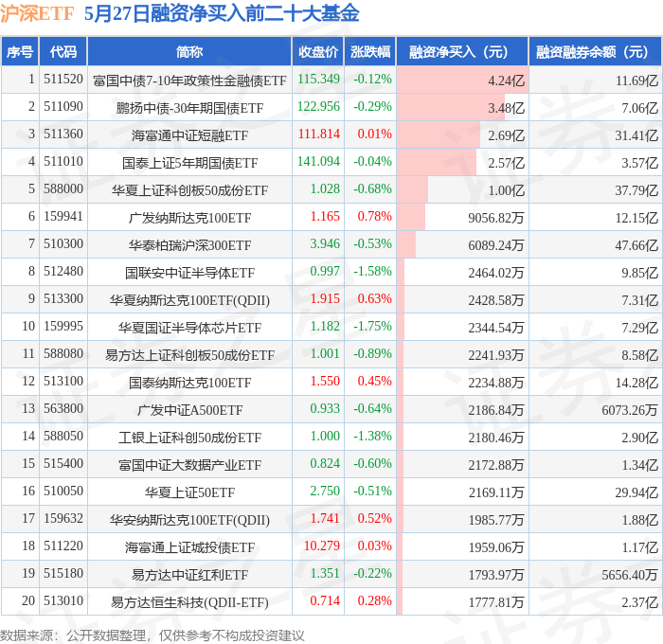Click balance value 29.94亿
This screenshot has height=644, width=663.
pos(636,492)
